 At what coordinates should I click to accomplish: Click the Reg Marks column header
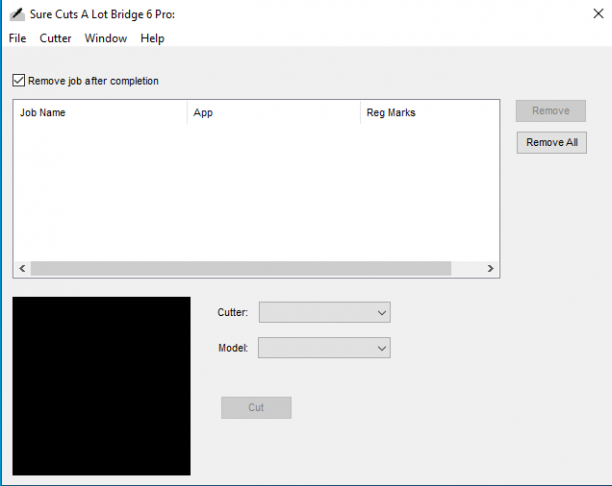pos(429,112)
